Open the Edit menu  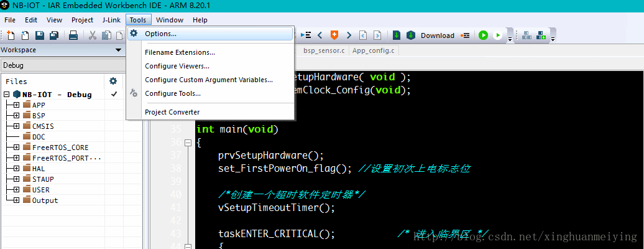(31, 20)
